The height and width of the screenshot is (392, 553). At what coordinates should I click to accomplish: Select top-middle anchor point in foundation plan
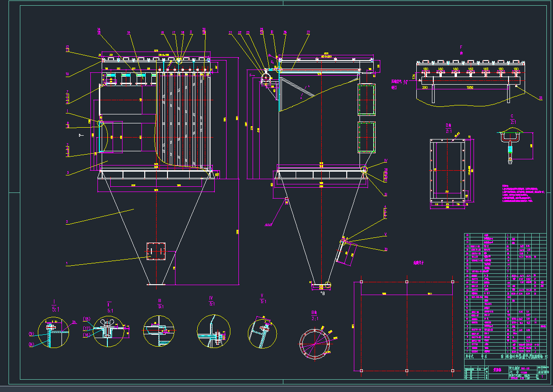407,282
